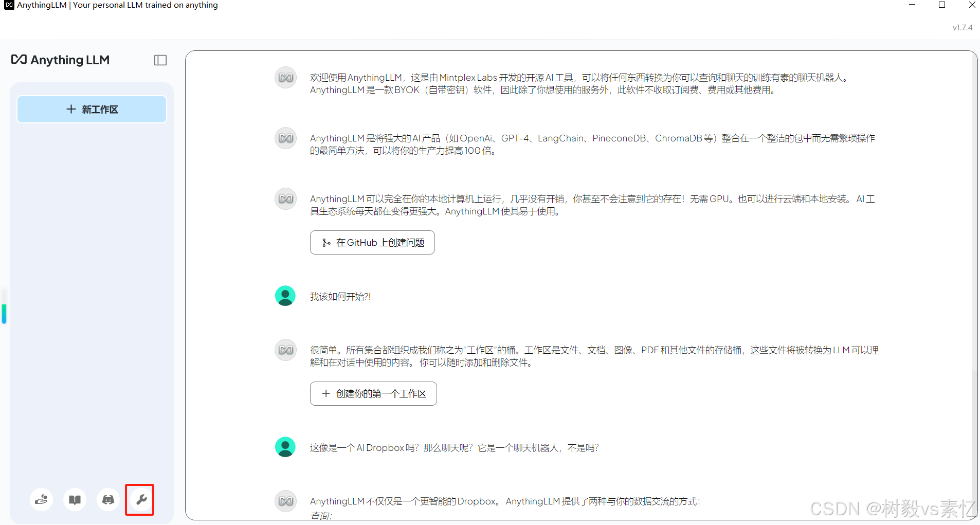This screenshot has width=980, height=525.
Task: Click the bot avatar beside 欢迎使用 AnythingLLM message
Action: (x=285, y=78)
